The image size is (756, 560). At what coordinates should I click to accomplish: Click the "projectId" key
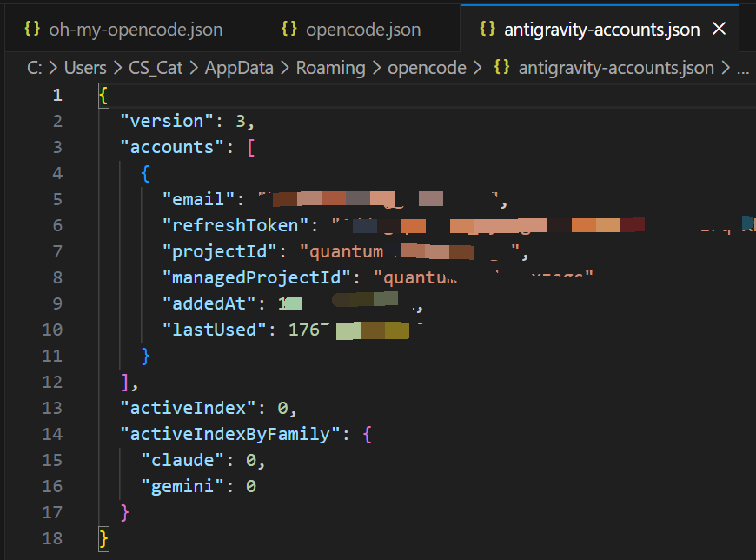219,251
